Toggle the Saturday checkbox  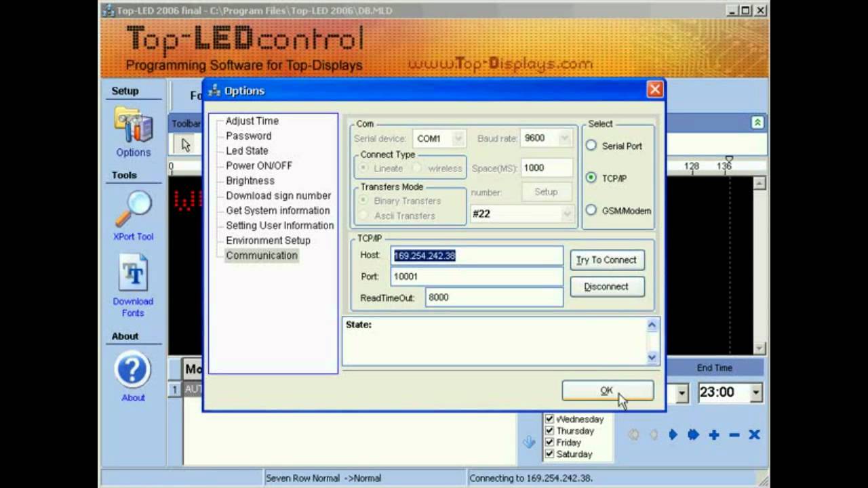click(549, 454)
